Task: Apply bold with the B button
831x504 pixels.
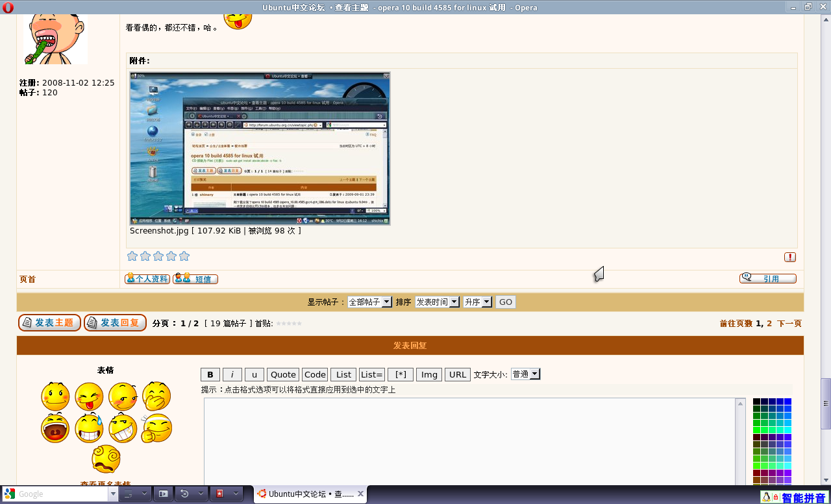Action: (210, 374)
